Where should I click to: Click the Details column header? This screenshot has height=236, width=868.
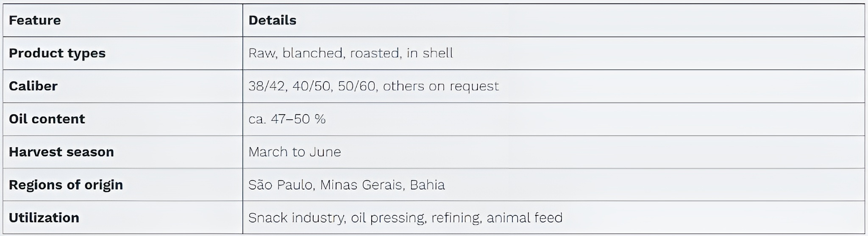pos(272,20)
